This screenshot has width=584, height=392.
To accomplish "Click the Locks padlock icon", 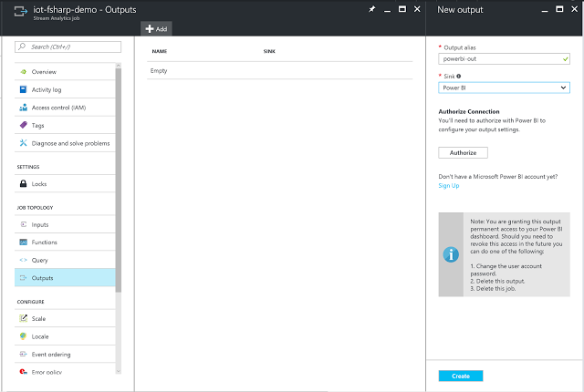I will (23, 184).
